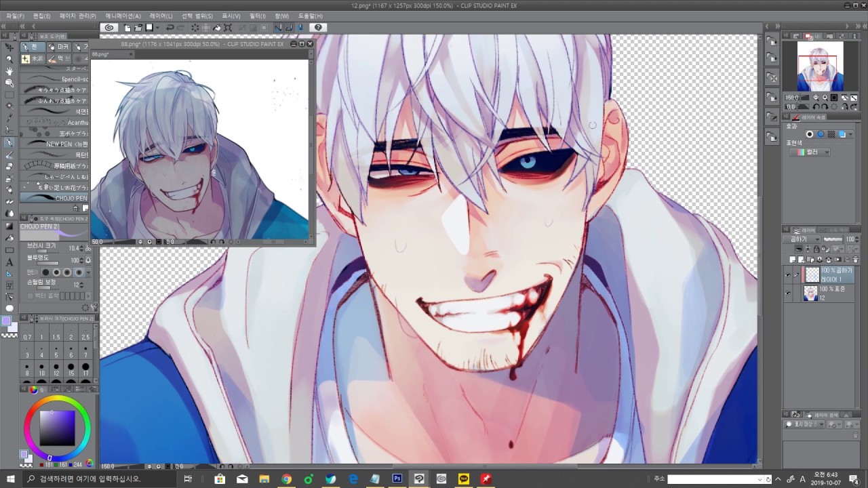868x488 pixels.
Task: Select the CHOJO PEN brush preset
Action: tap(54, 198)
